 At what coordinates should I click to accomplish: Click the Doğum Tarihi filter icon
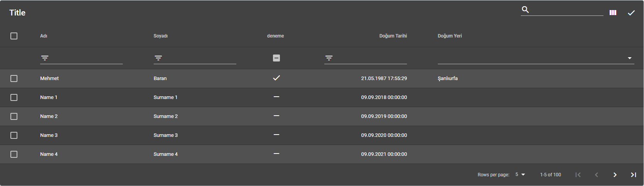(329, 58)
